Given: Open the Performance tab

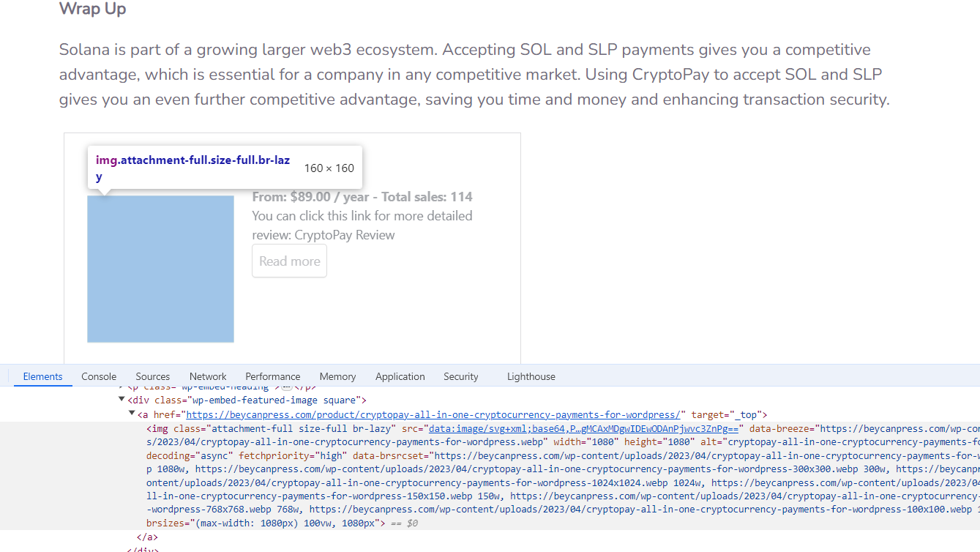Looking at the screenshot, I should [x=273, y=376].
